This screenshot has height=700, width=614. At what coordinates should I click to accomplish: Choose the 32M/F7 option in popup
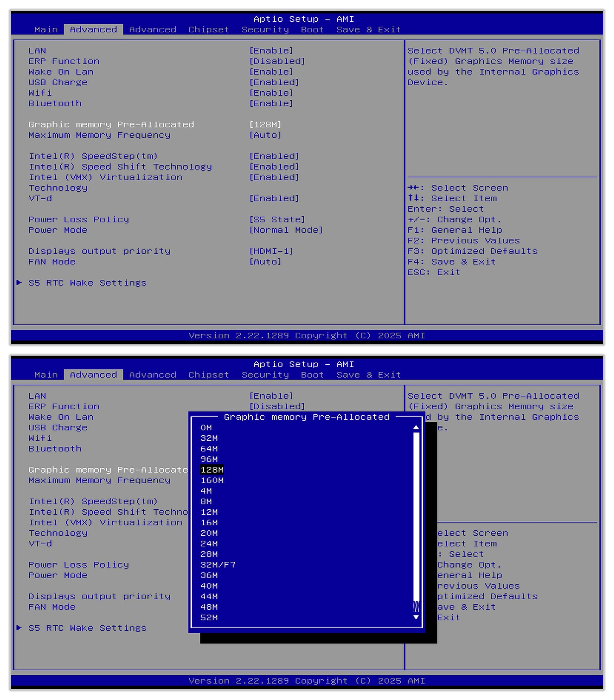(x=218, y=565)
